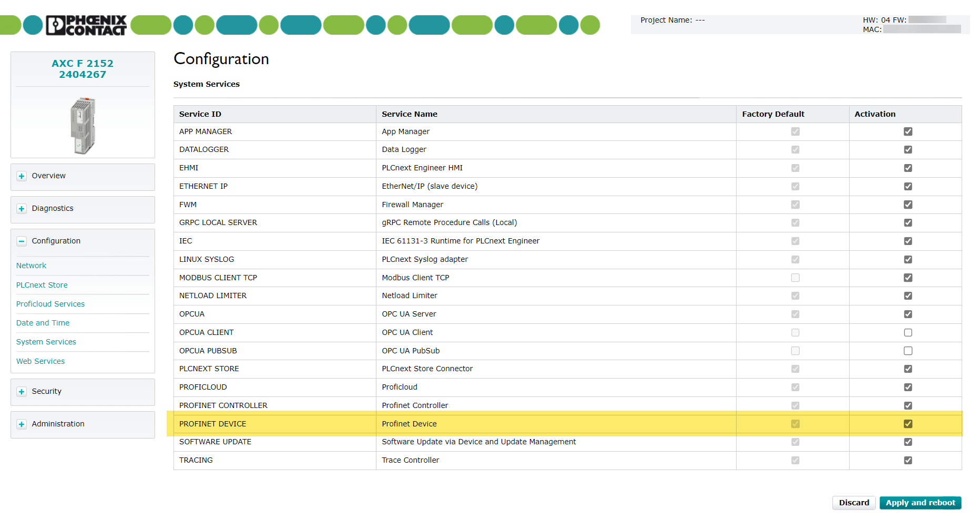Viewport: 980px width, 520px height.
Task: Click the 'System Services' section subtitle
Action: tap(207, 84)
